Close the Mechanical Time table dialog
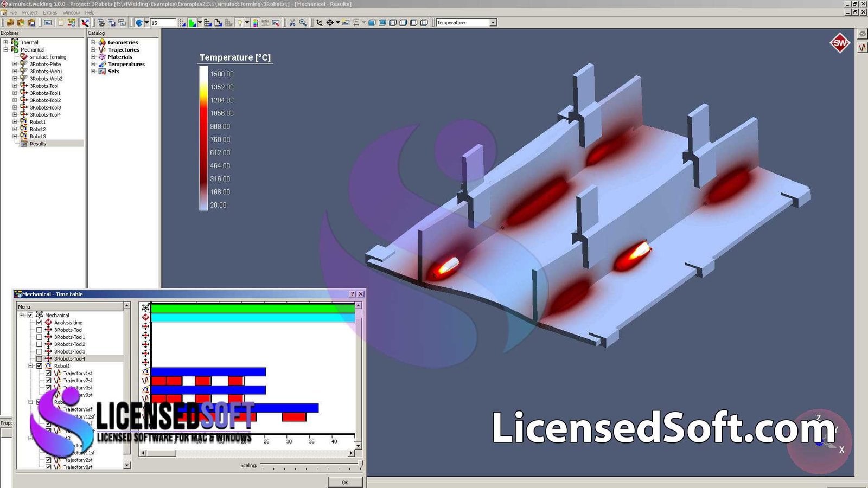 361,294
